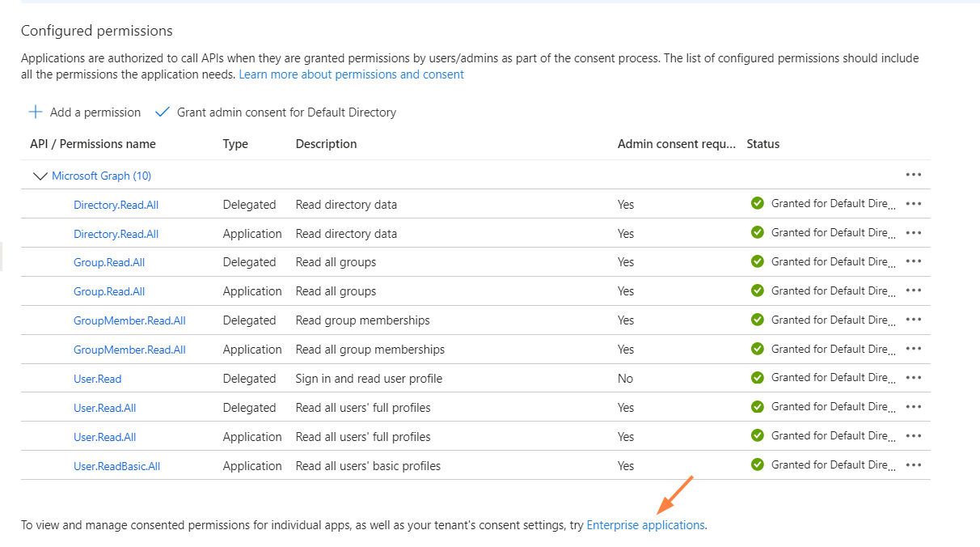Open Learn more about permissions and consent
The height and width of the screenshot is (547, 980).
pyautogui.click(x=352, y=74)
